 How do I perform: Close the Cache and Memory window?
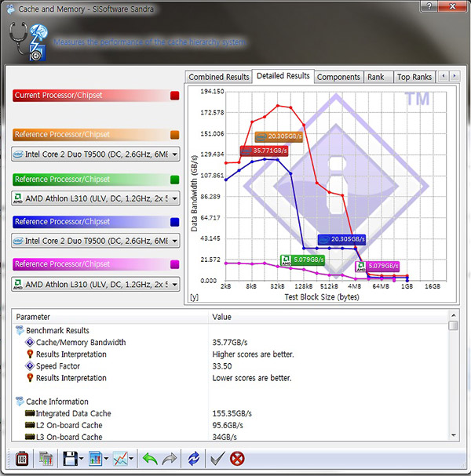point(452,6)
